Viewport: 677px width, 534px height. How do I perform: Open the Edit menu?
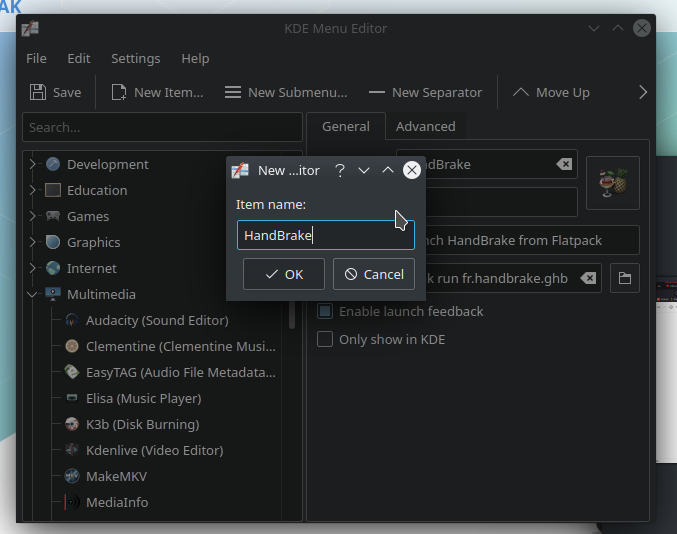click(x=79, y=58)
